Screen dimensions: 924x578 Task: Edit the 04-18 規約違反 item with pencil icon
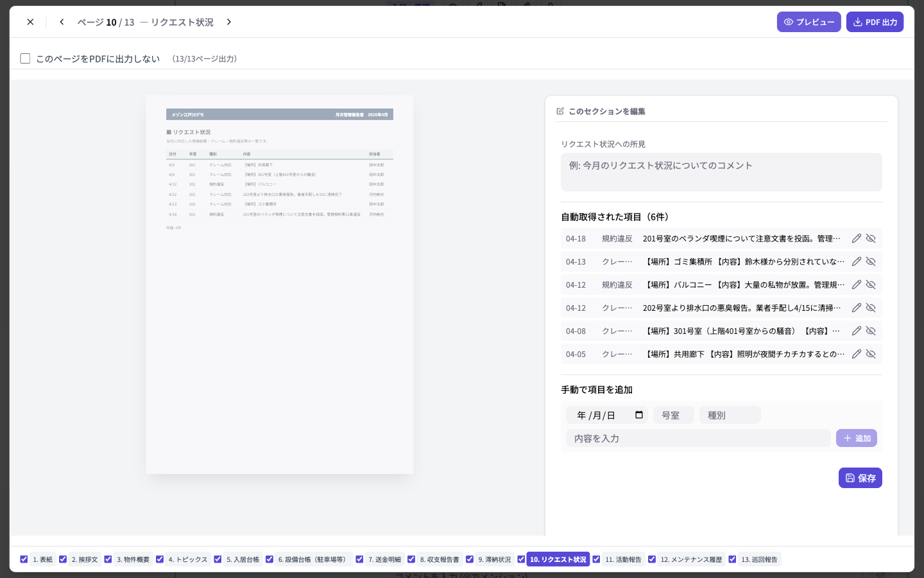coord(857,238)
